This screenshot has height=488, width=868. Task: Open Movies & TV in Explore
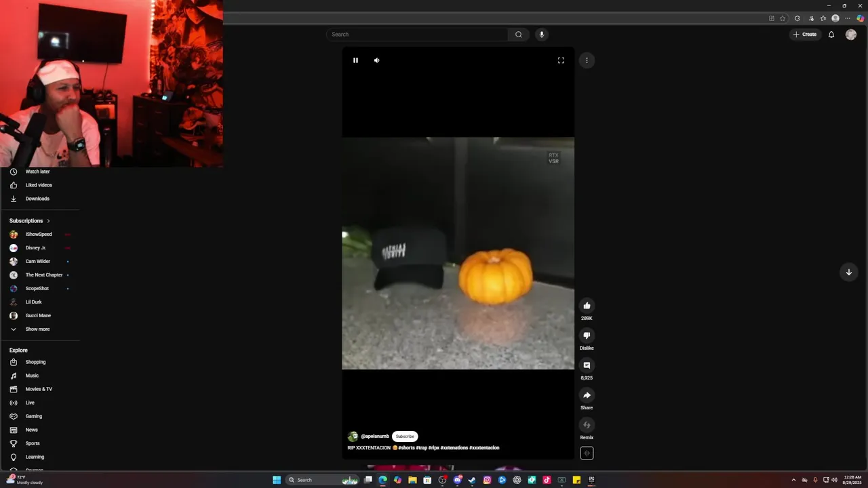coord(39,389)
